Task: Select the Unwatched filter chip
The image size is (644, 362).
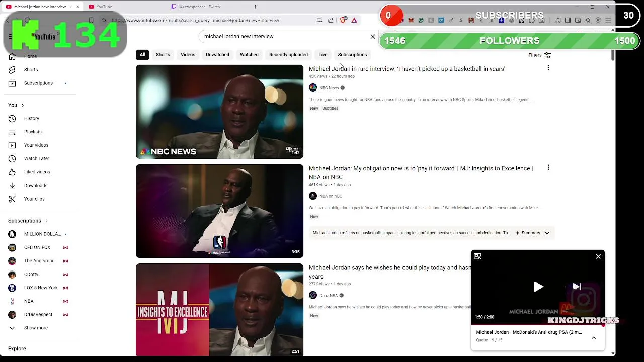Action: click(x=217, y=55)
